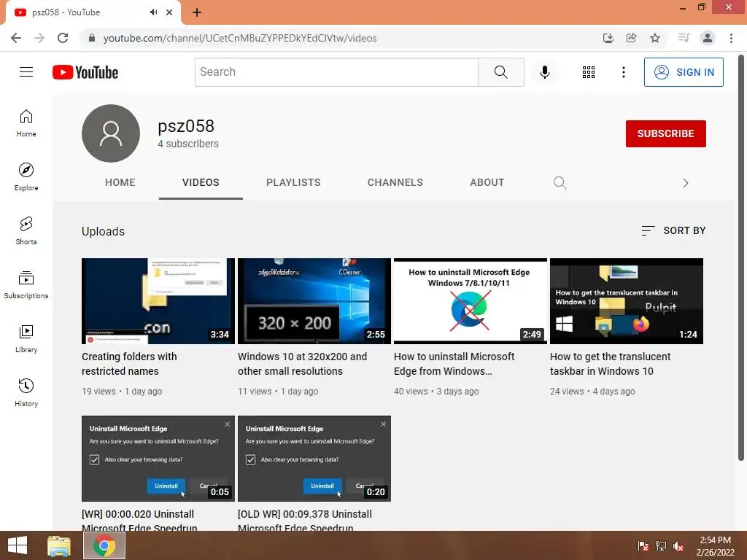
Task: Play the 3:34 folder thumbnail video
Action: pyautogui.click(x=158, y=301)
